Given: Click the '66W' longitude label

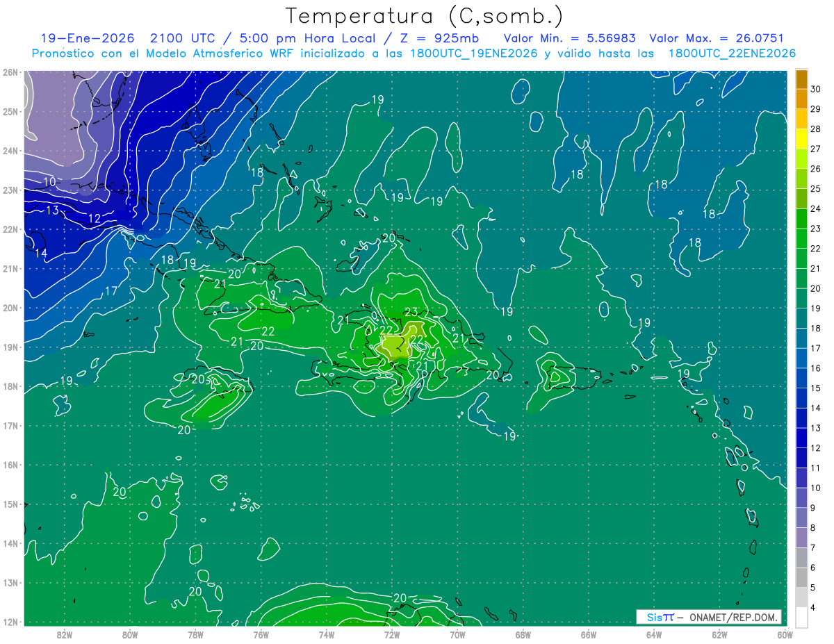Looking at the screenshot, I should pyautogui.click(x=589, y=634).
